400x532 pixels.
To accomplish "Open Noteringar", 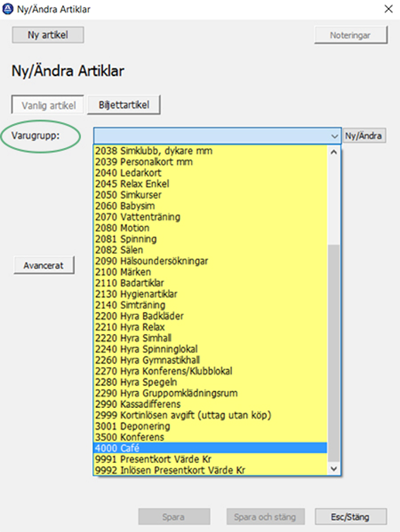I will [x=351, y=35].
